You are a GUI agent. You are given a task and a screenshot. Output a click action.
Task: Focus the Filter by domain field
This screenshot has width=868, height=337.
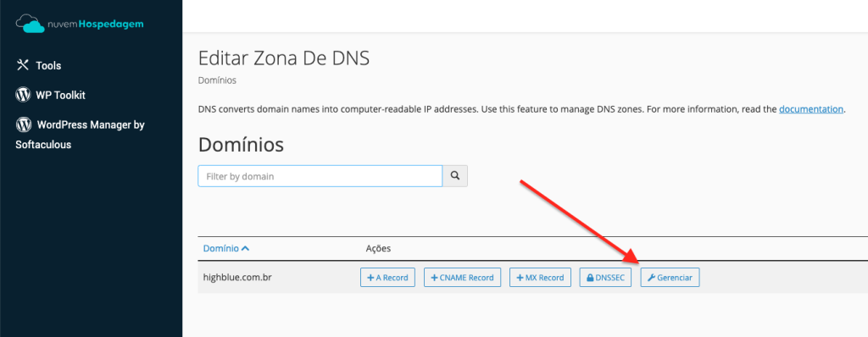320,176
